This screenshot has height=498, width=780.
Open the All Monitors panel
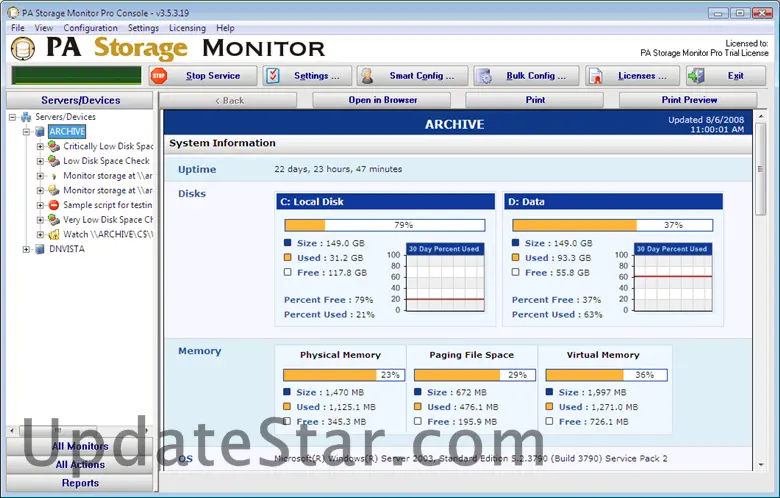tap(80, 446)
